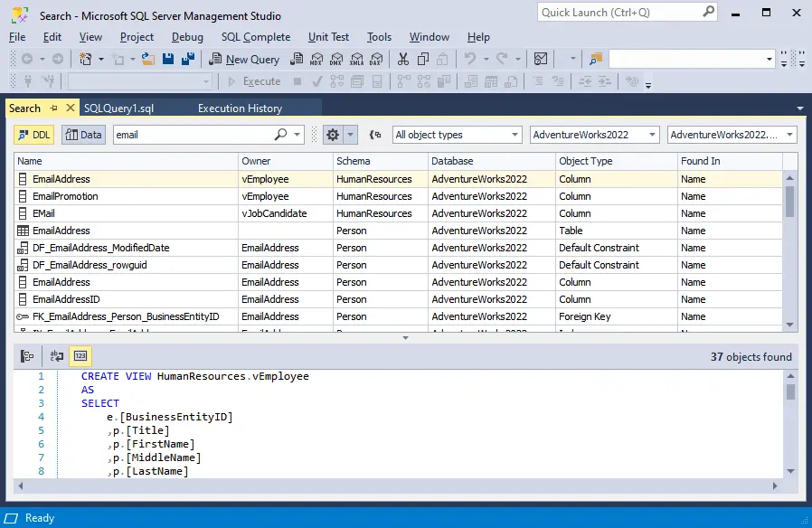Screen dimensions: 812x528
Task: Open the Tools menu
Action: 379,37
